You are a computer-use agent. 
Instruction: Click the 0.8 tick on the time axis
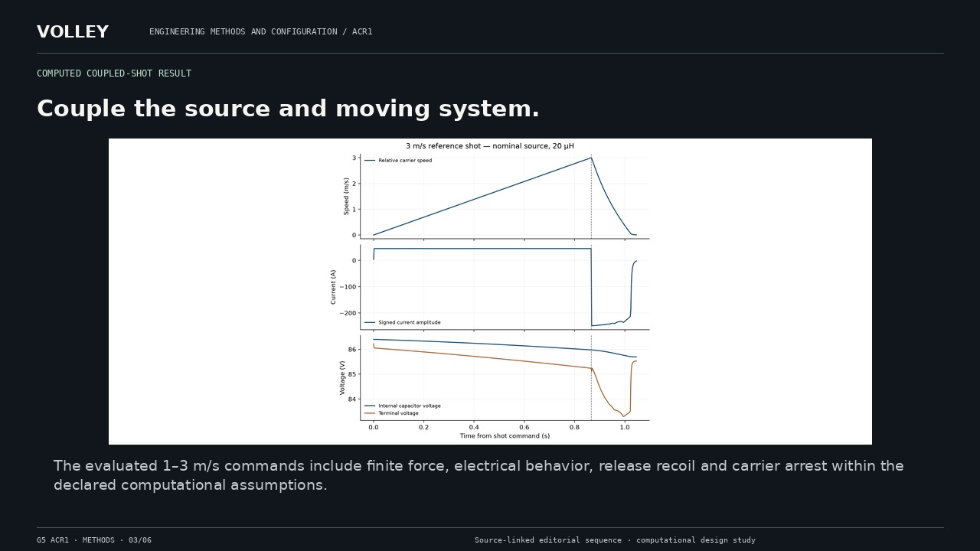click(575, 427)
